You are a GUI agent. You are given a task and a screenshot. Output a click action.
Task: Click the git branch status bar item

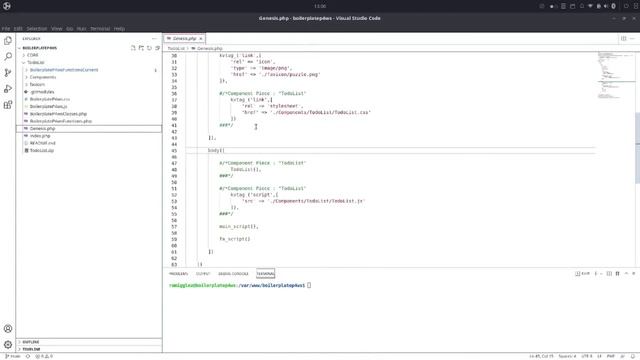13,356
